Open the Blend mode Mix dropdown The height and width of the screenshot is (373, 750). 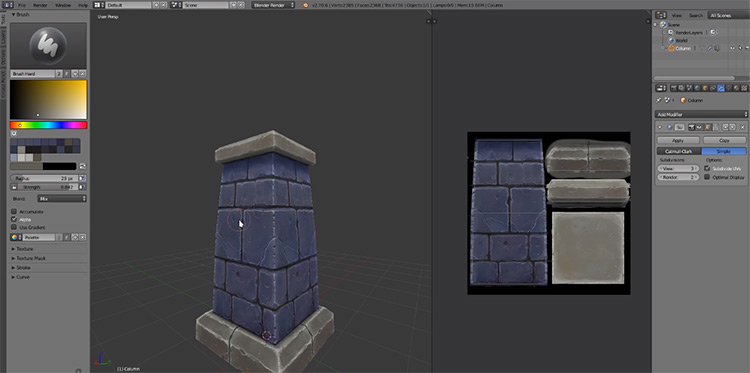pos(62,198)
